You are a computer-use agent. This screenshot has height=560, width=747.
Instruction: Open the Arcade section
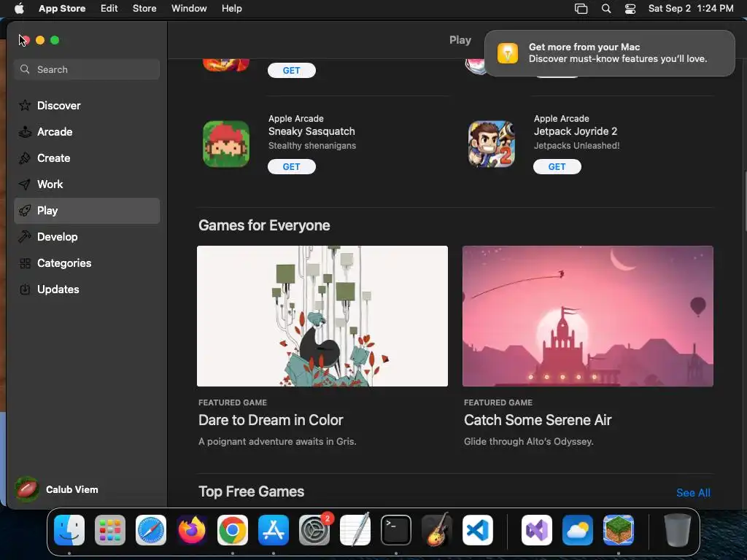coord(87,132)
